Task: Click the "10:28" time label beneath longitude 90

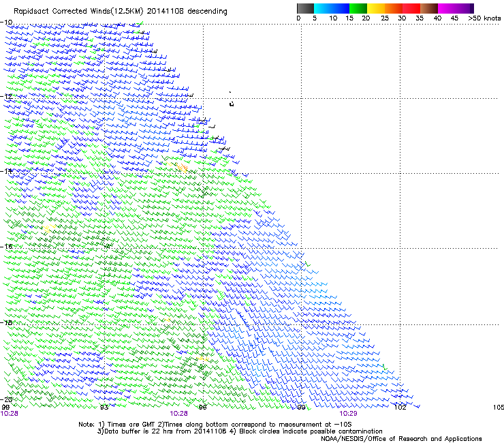Action: click(x=10, y=414)
